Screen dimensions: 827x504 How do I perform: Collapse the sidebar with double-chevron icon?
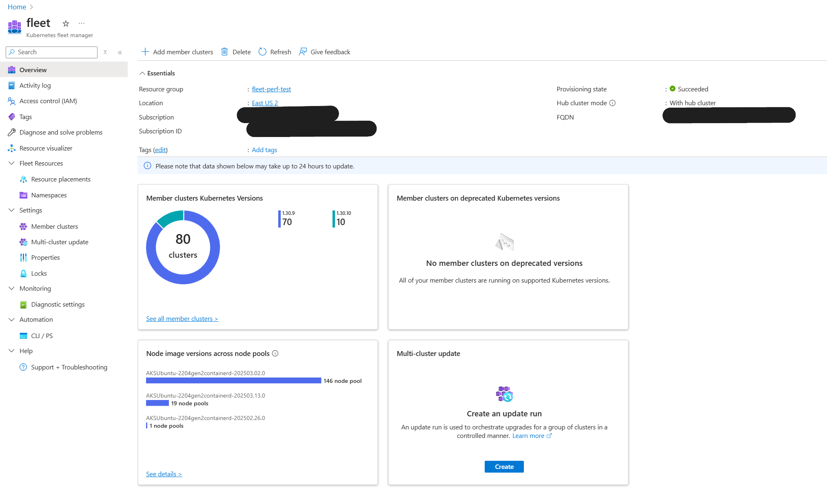[x=120, y=52]
